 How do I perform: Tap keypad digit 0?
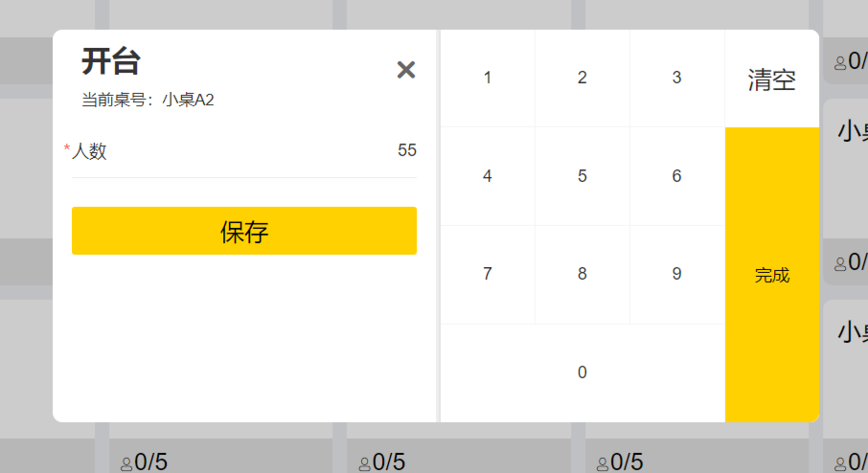(582, 372)
